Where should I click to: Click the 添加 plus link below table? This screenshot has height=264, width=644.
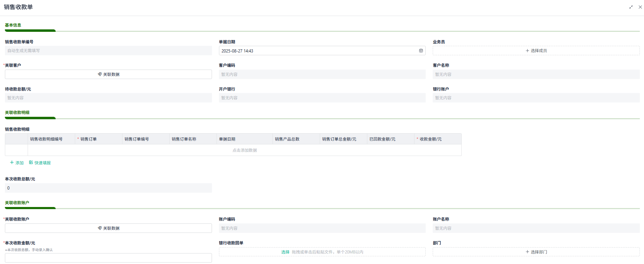pos(17,163)
